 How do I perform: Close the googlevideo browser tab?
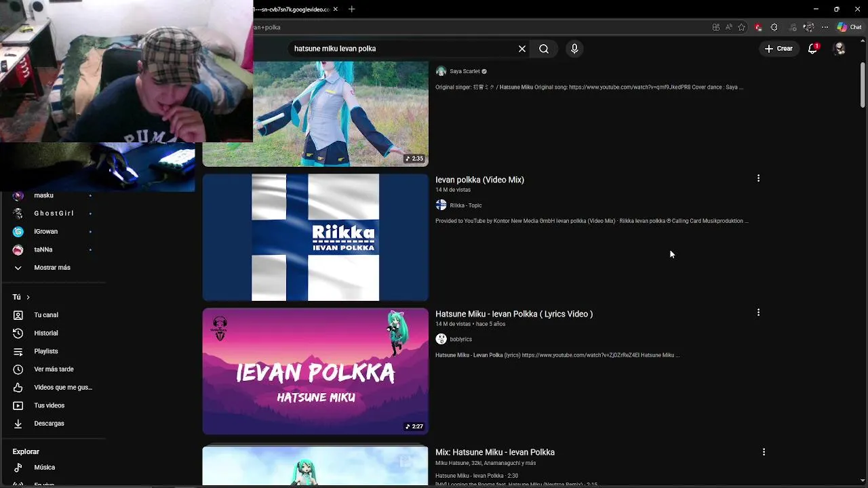[335, 9]
